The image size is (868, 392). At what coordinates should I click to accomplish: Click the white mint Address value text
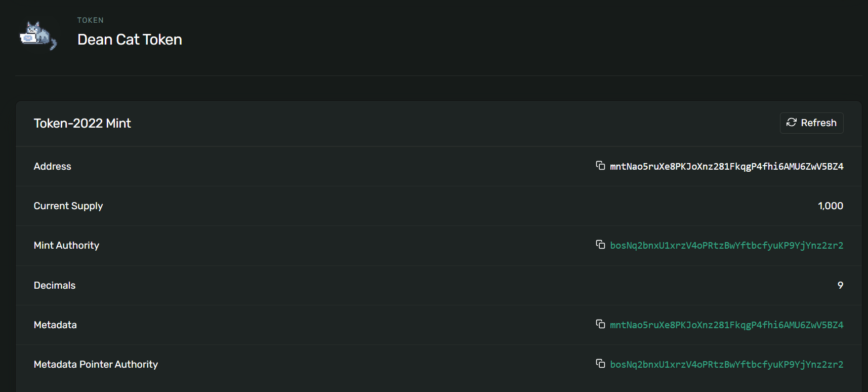click(x=726, y=167)
